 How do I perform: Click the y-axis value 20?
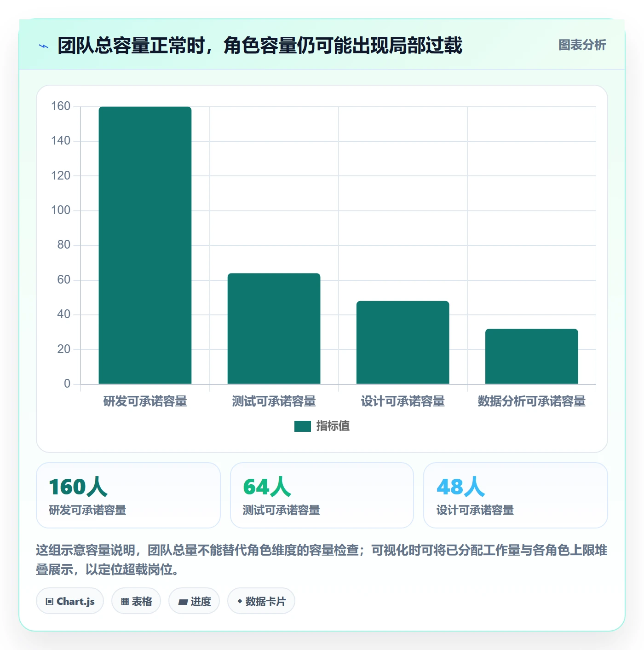tap(64, 349)
